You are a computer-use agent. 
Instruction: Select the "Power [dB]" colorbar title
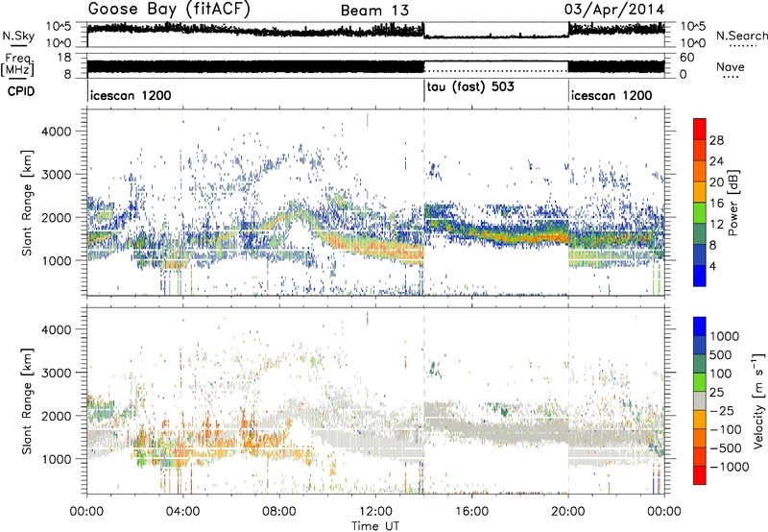coord(732,203)
